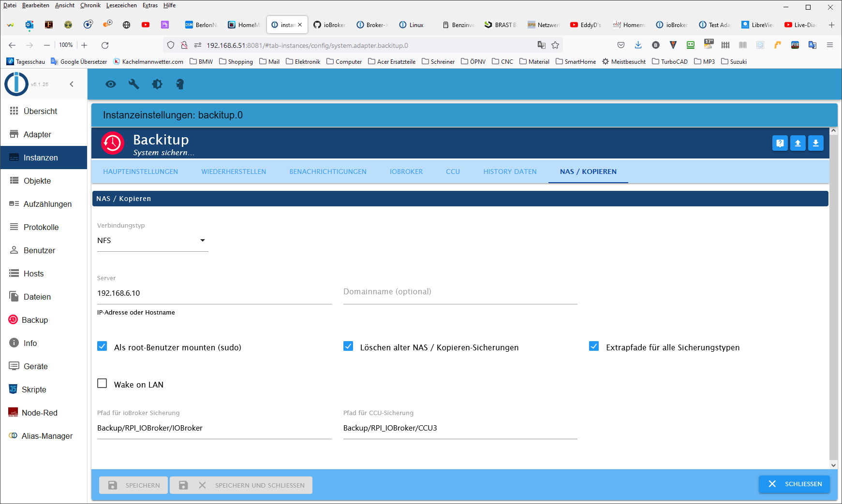This screenshot has height=504, width=842.
Task: Enable the Wake on LAN checkbox
Action: tap(102, 383)
